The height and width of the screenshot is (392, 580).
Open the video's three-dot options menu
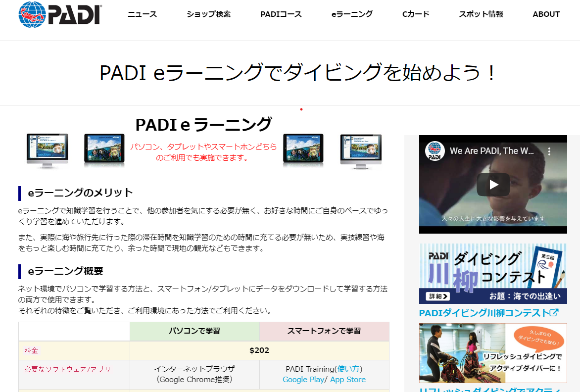(x=548, y=151)
